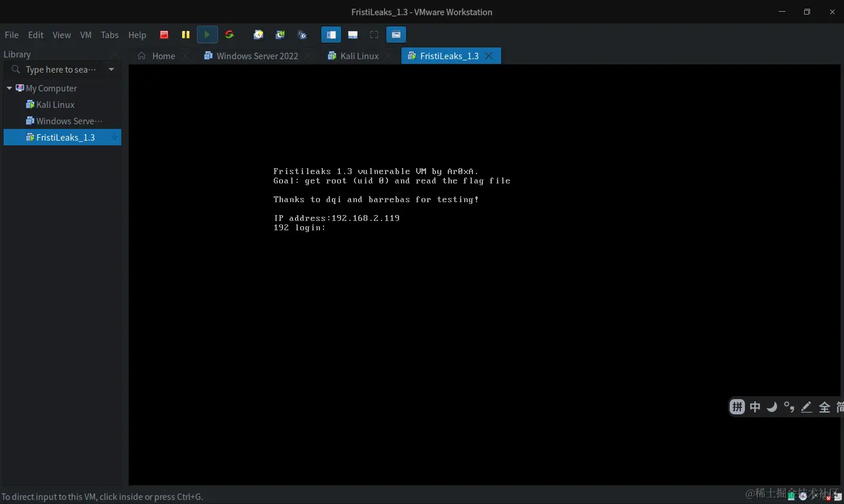The image size is (844, 504).
Task: Click the Windows Server VM icon in the library
Action: [30, 121]
